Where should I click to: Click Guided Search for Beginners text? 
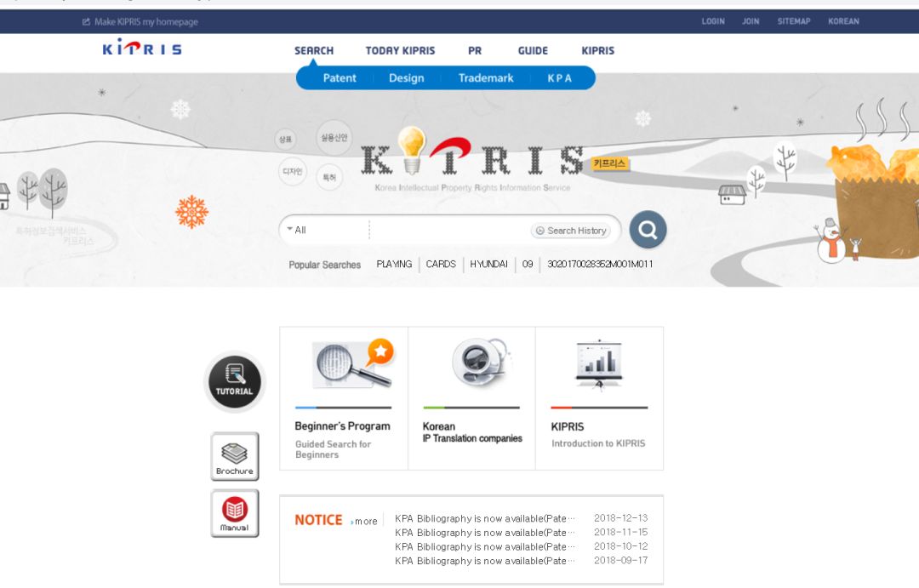click(x=333, y=449)
